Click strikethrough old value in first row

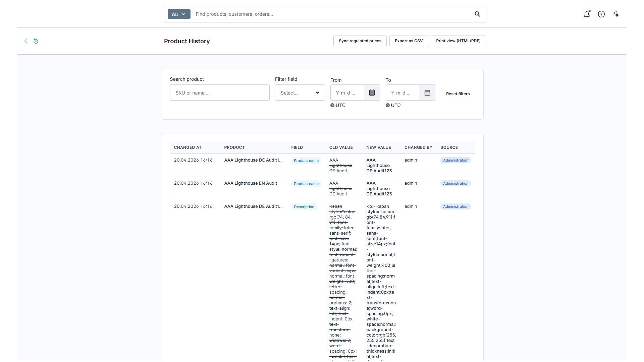[340, 166]
